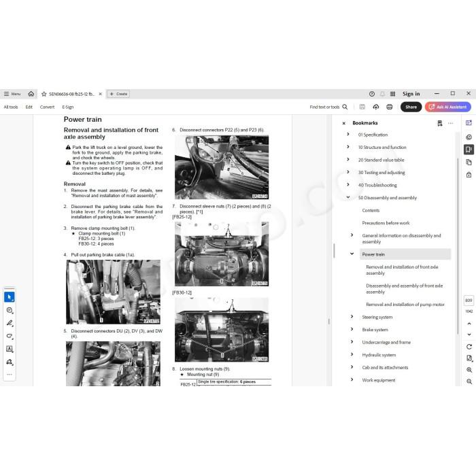The image size is (476, 476).
Task: Click Sign in
Action: (x=411, y=94)
